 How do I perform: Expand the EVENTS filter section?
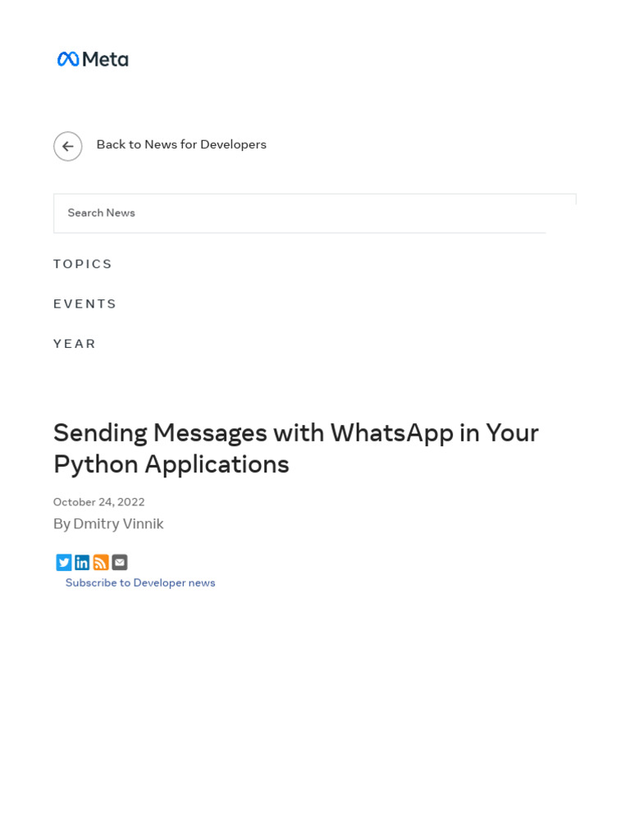click(85, 304)
